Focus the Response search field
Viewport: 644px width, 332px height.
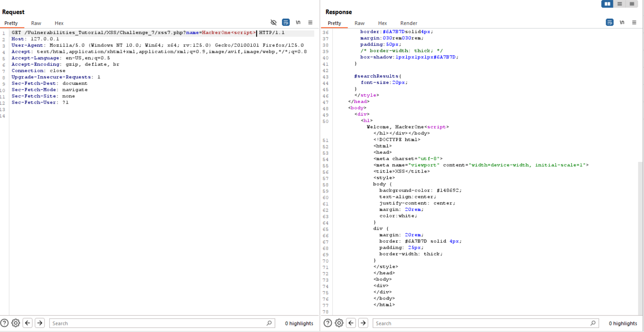(x=485, y=323)
